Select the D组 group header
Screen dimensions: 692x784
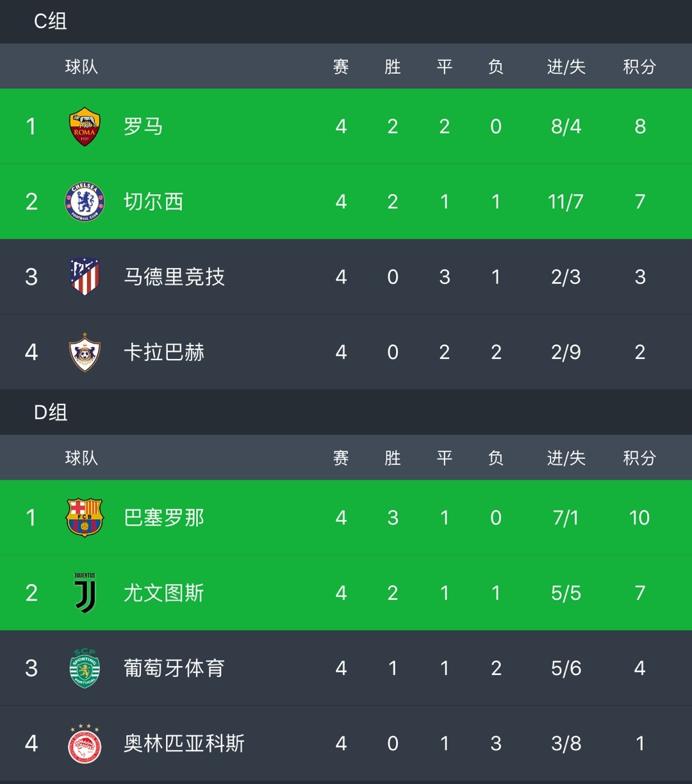tap(50, 412)
